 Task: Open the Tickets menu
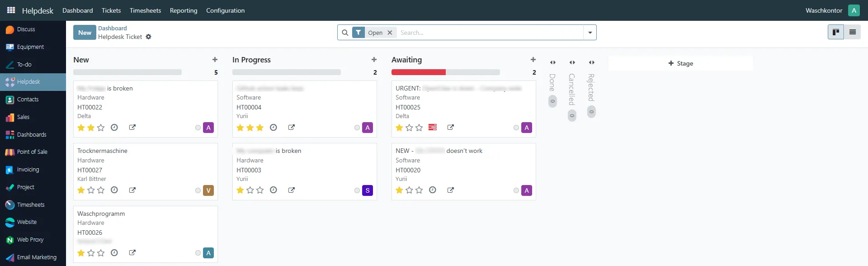pos(111,10)
